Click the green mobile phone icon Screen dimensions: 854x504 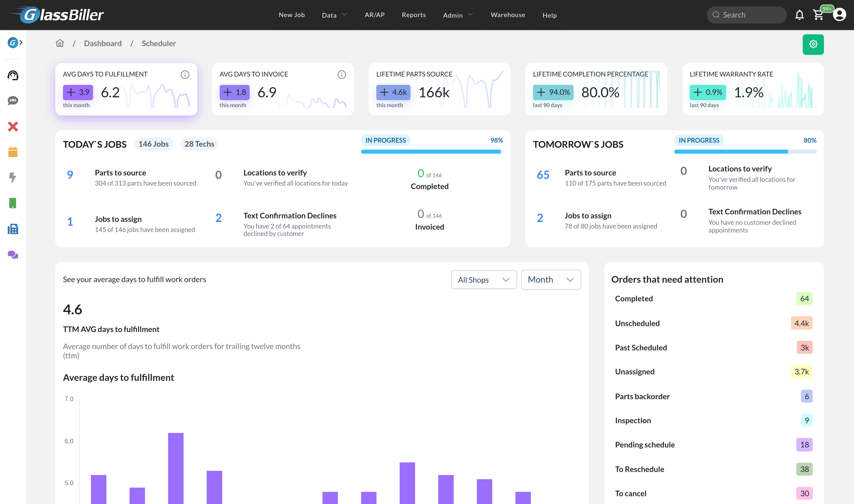[x=13, y=203]
